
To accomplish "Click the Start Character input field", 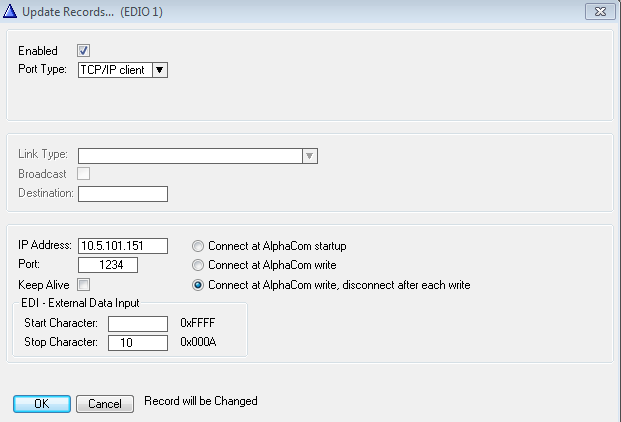I will pos(138,323).
